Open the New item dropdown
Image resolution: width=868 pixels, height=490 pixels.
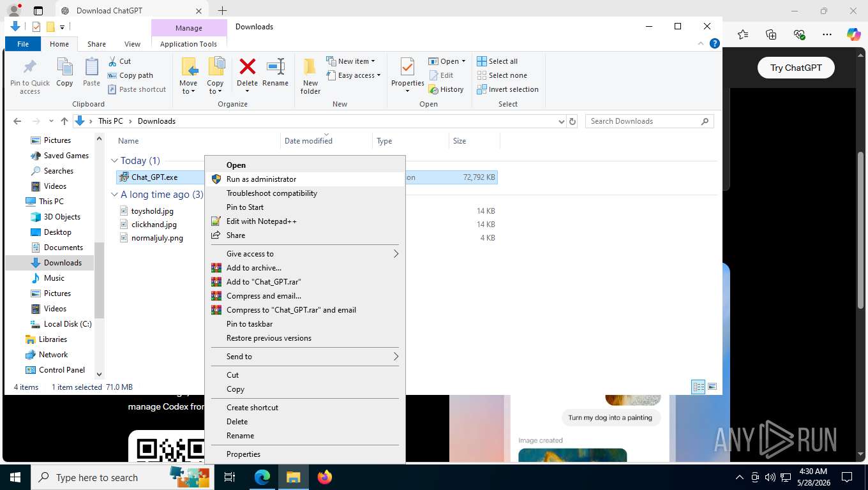[351, 61]
